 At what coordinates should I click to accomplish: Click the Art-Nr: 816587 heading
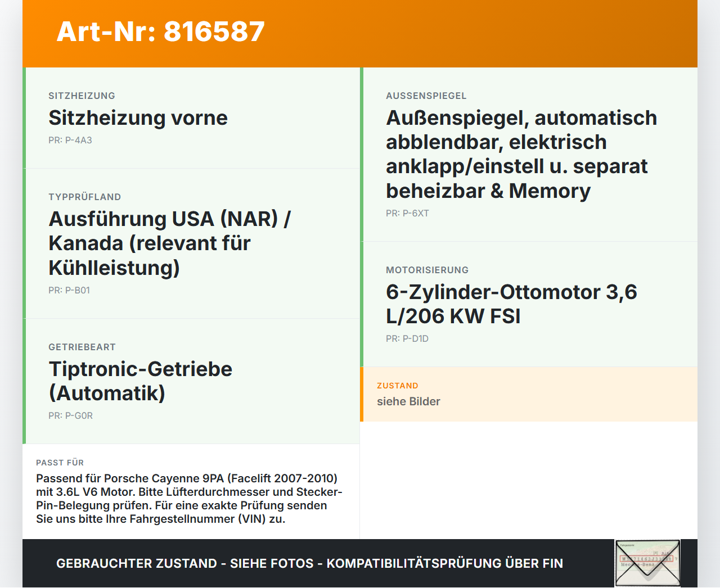coord(160,31)
